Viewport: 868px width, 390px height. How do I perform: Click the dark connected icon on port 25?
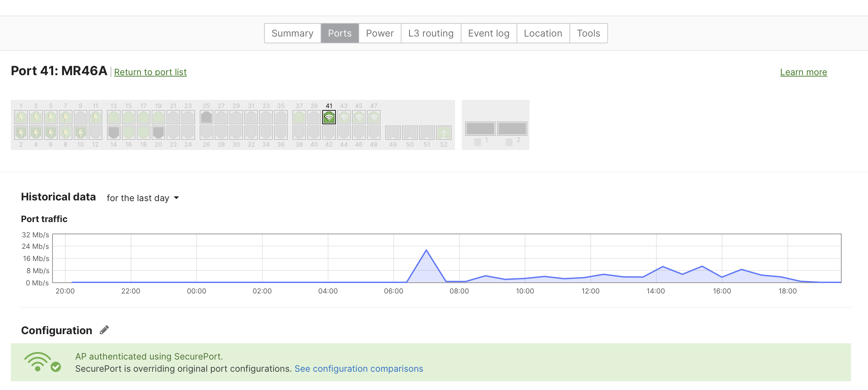(x=207, y=117)
